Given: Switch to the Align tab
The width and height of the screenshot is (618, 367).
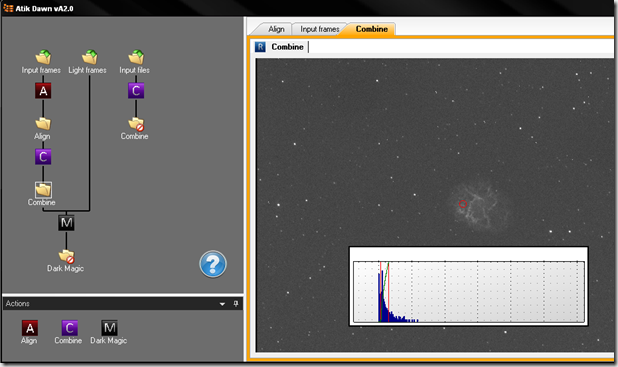Looking at the screenshot, I should point(276,29).
